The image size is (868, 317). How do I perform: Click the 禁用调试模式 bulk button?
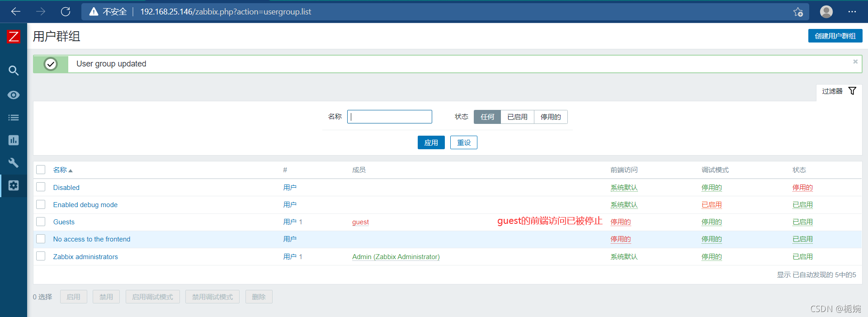(212, 297)
